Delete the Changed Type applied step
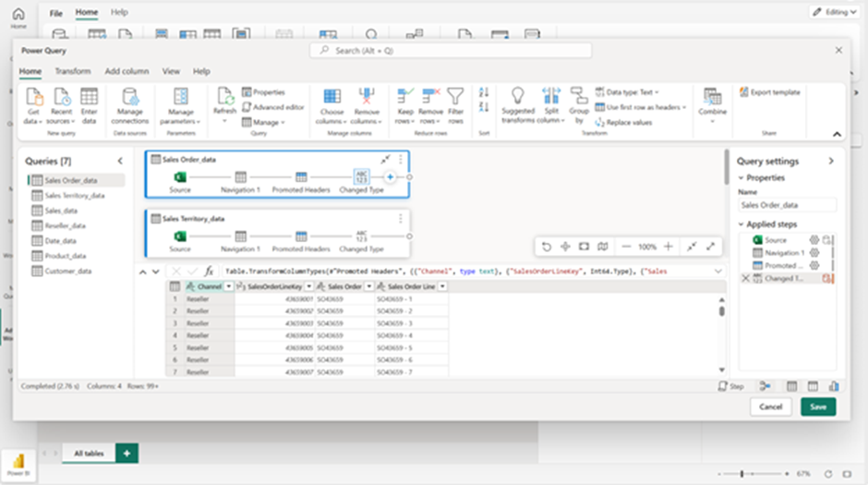Viewport: 868px width, 485px height. [746, 278]
